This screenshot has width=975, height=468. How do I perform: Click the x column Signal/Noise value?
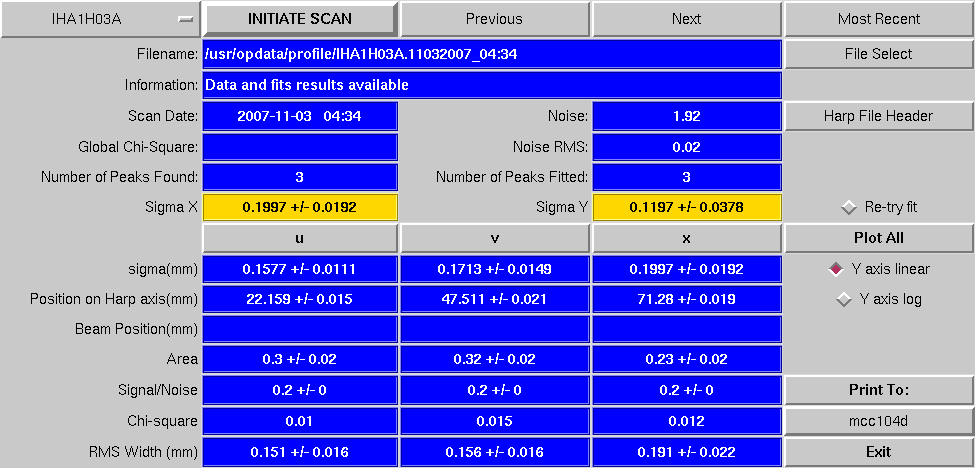(686, 390)
